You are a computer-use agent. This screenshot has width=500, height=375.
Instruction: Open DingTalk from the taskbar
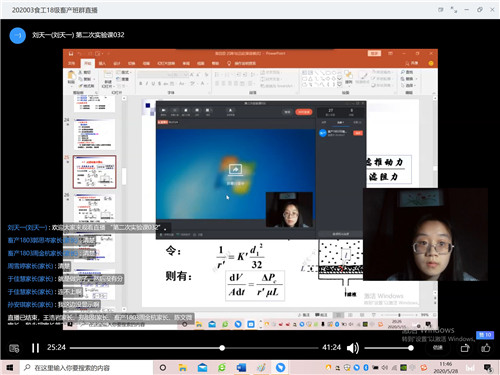point(280,368)
